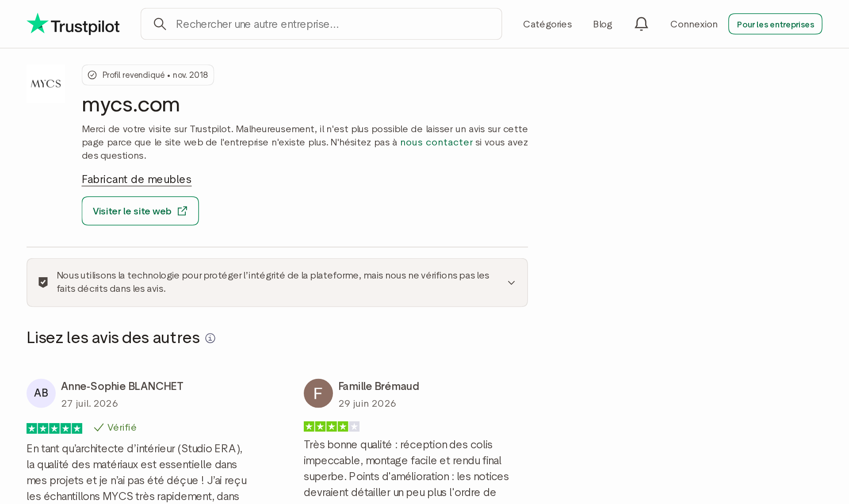Click Visiter le site web button
849x504 pixels.
tap(140, 211)
